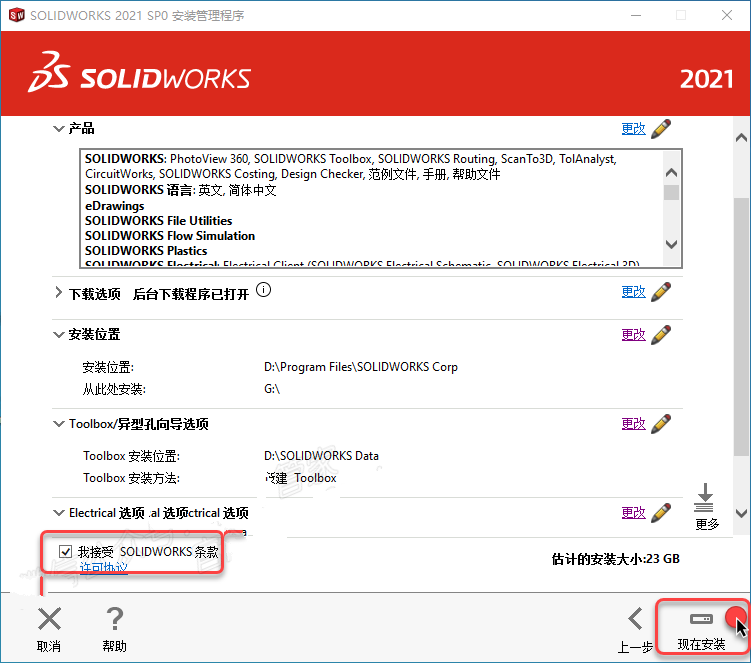Screen dimensions: 751x663
Task: Click 更改 link for 产品
Action: [633, 129]
